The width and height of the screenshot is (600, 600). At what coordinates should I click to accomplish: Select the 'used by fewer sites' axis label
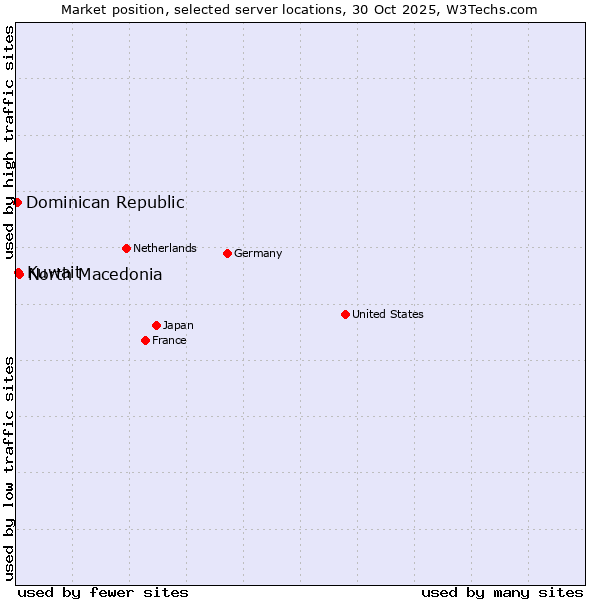pos(103,592)
